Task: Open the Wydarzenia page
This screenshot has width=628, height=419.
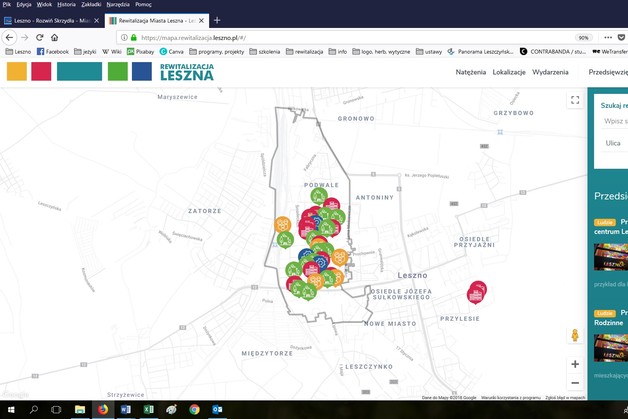Action: [550, 72]
